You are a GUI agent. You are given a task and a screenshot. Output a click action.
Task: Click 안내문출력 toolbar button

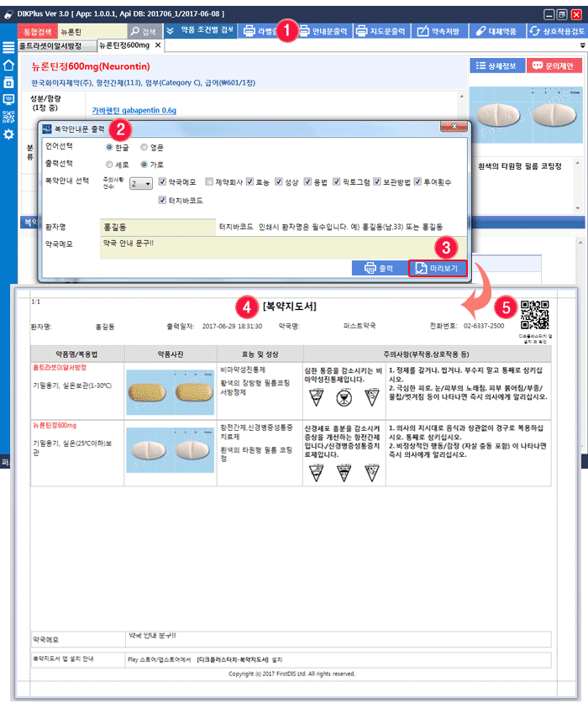click(x=323, y=31)
